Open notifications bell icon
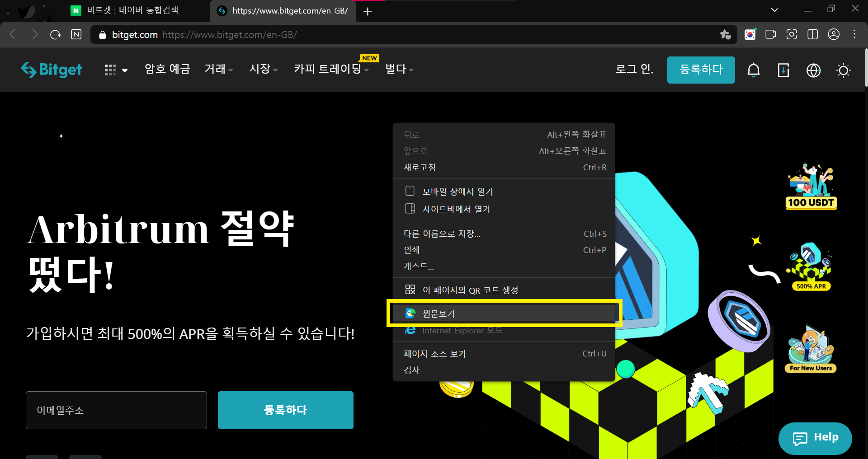 753,70
